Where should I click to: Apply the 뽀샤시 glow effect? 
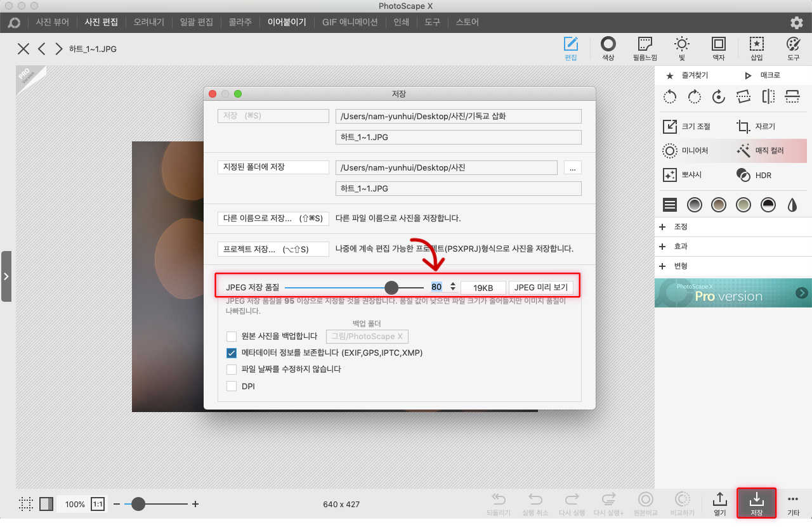tap(682, 175)
